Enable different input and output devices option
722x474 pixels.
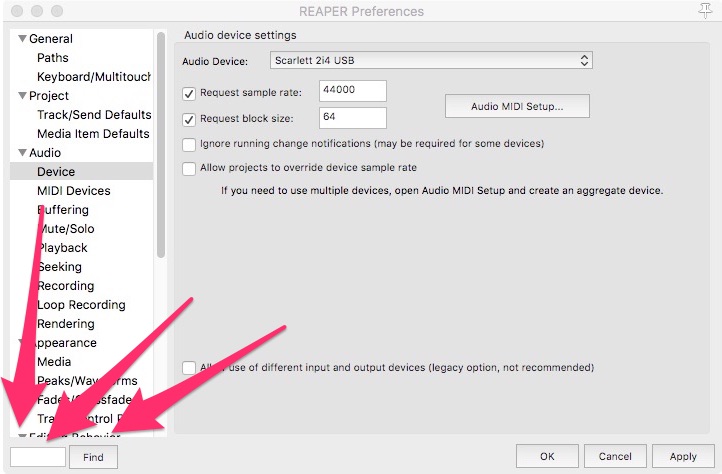coord(189,368)
